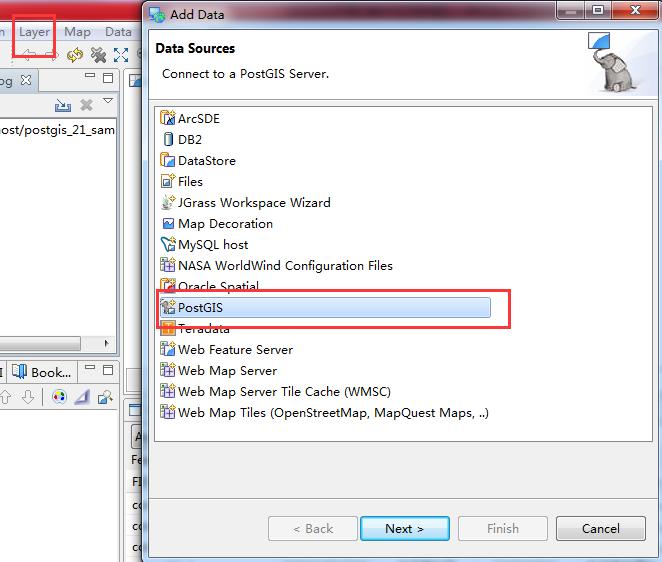Click the blue zoom-to-extent arrows icon
The width and height of the screenshot is (662, 562).
121,55
